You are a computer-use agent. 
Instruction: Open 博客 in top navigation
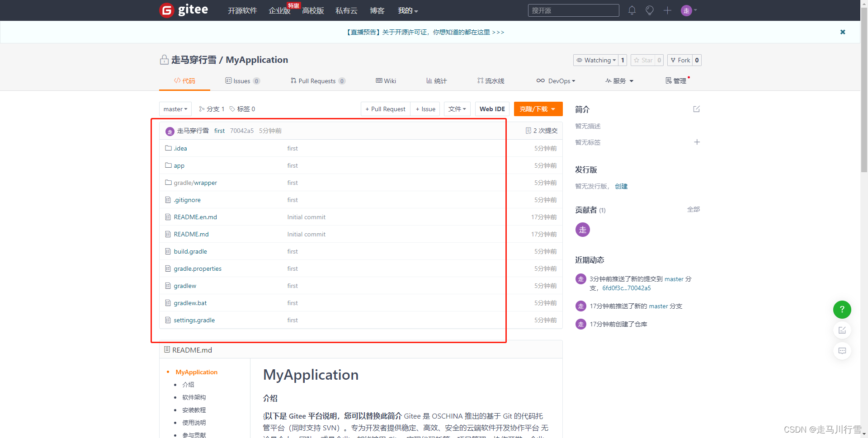click(377, 10)
